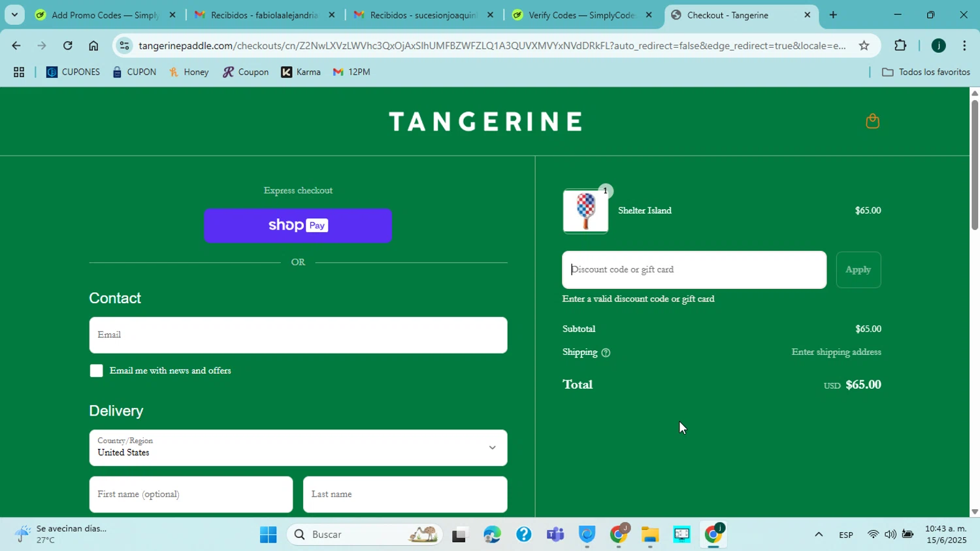
Task: Focus the First name (optional) field
Action: click(191, 494)
